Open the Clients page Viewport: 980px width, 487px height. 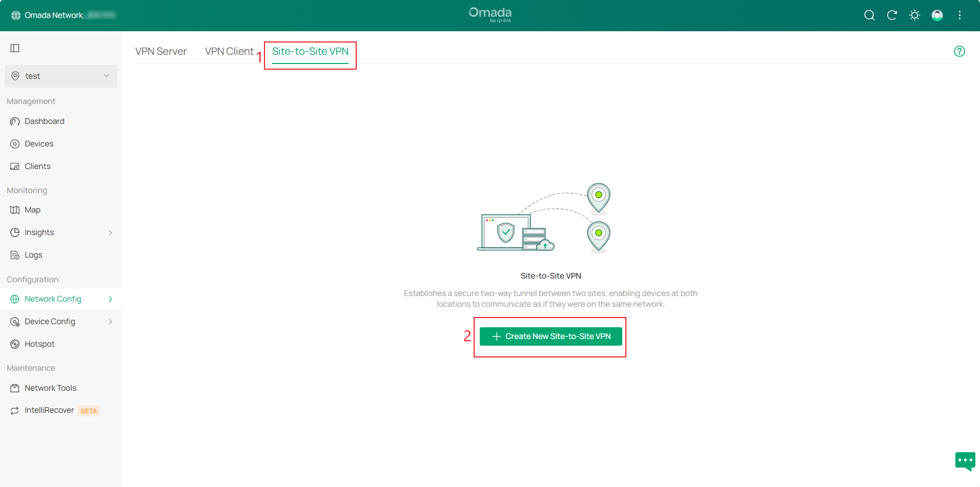click(37, 166)
